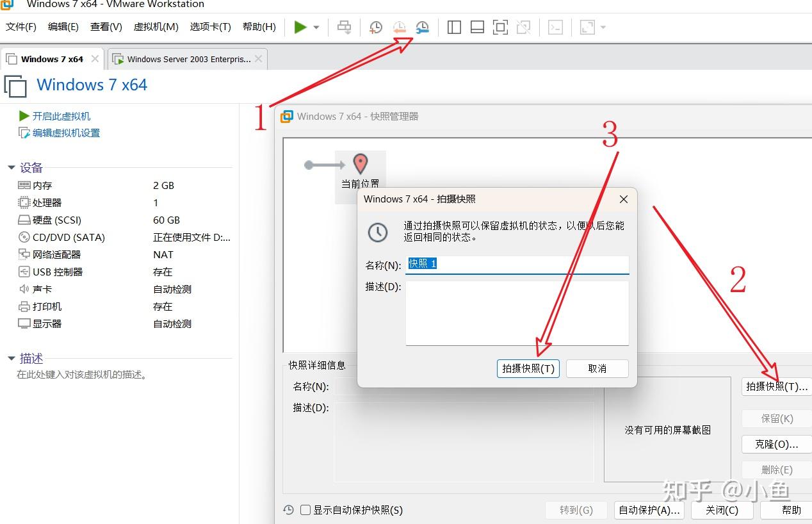
Task: Click the Unity mode toolbar icon
Action: (x=523, y=27)
